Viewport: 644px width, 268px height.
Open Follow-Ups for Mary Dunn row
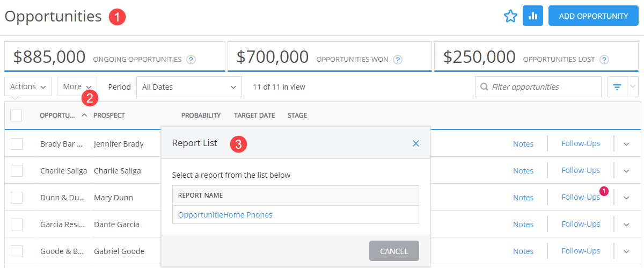pos(581,197)
